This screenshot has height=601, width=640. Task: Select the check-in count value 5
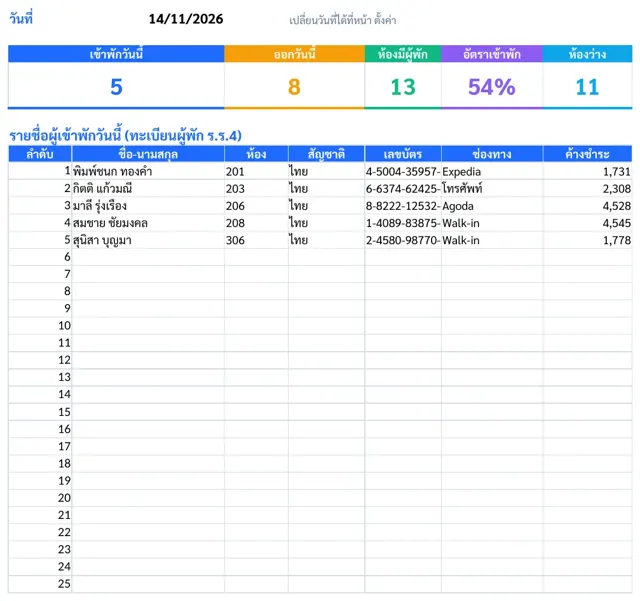click(x=116, y=87)
